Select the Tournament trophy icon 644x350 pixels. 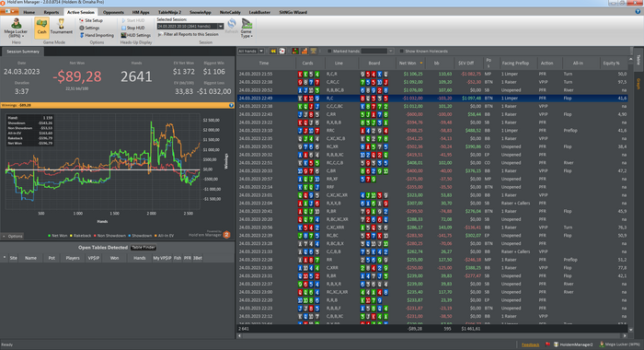[62, 27]
